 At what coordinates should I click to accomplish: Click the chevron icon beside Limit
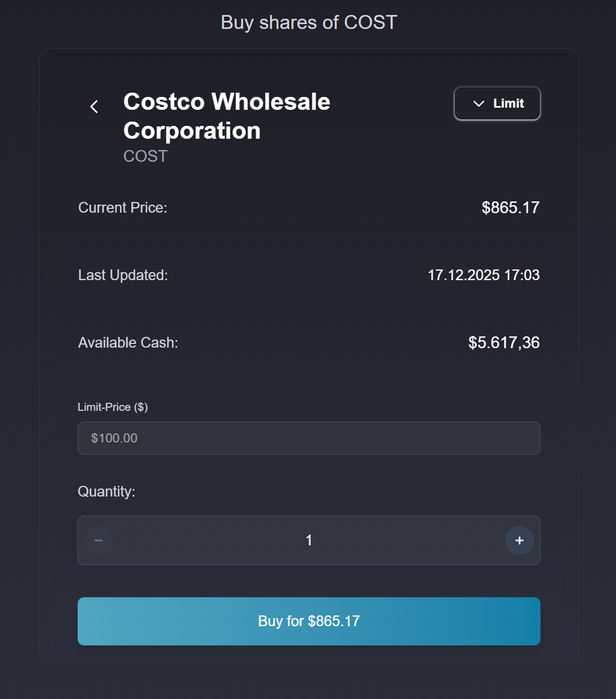[479, 103]
